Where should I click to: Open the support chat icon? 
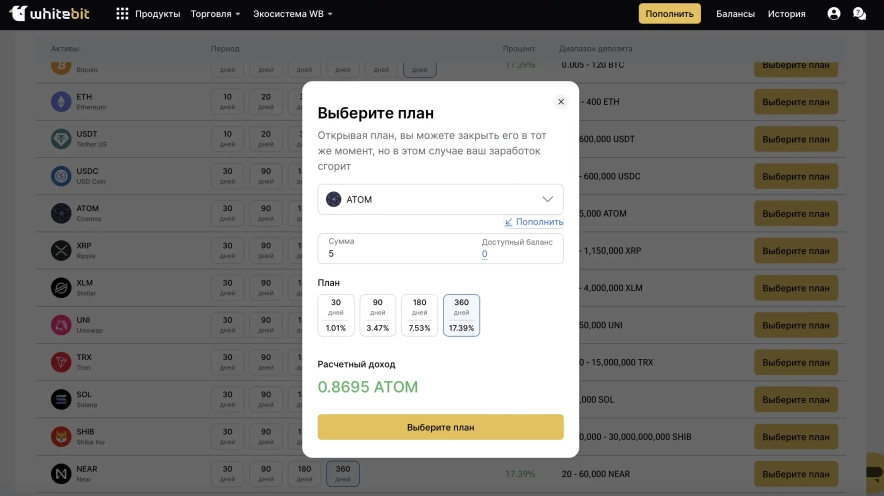(x=859, y=14)
